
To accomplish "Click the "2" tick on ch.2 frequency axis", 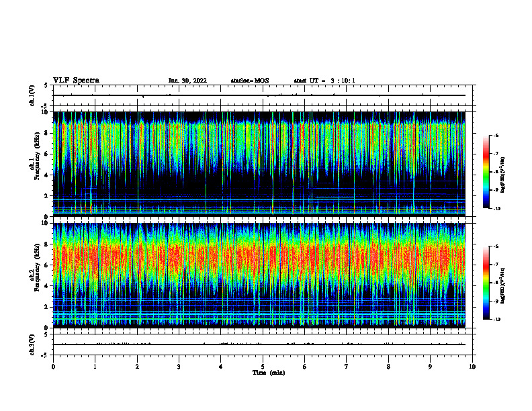I will tap(47, 307).
